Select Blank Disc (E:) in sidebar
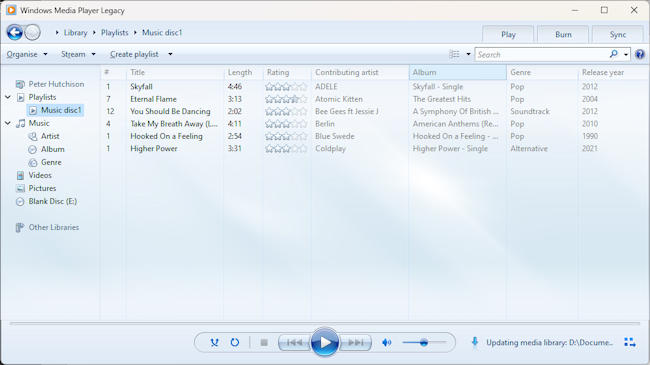 46,202
